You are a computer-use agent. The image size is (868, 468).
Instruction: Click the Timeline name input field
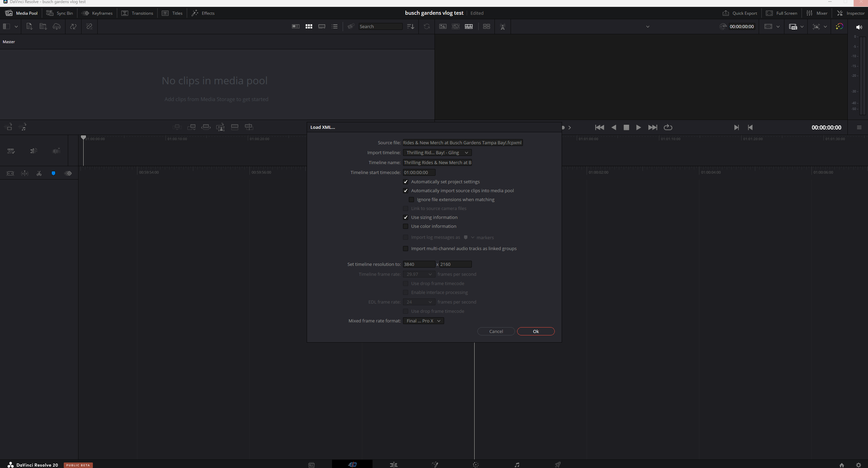(437, 162)
